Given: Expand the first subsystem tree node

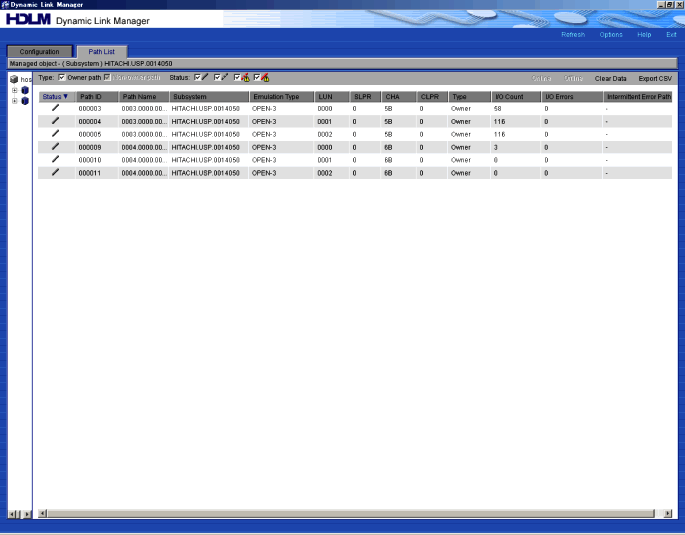Looking at the screenshot, I should point(14,90).
